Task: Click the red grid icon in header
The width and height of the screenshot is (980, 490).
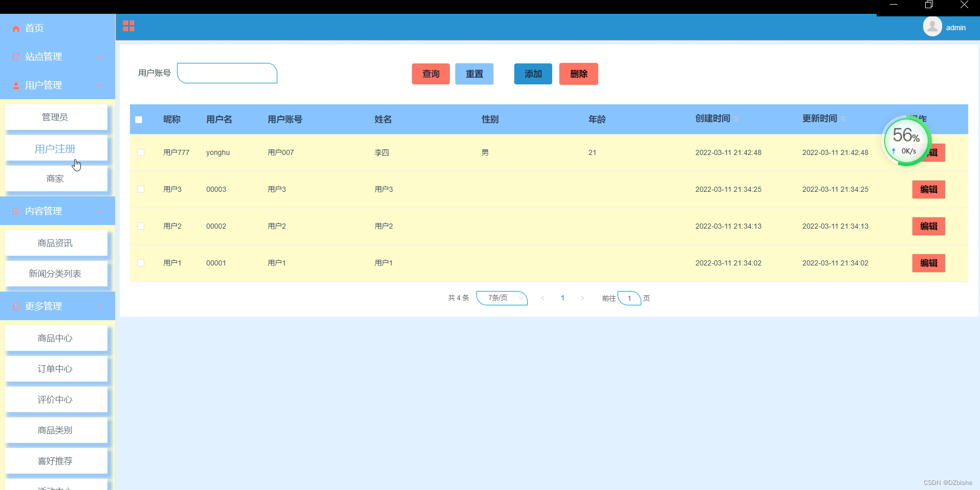Action: pyautogui.click(x=128, y=26)
